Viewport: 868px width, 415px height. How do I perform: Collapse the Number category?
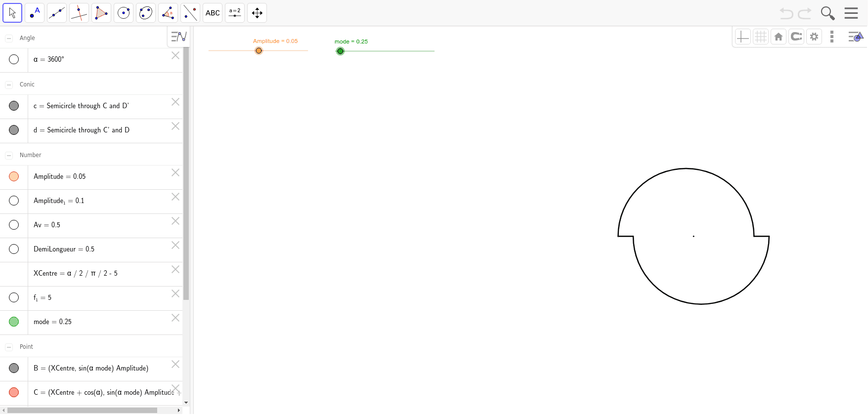click(9, 155)
